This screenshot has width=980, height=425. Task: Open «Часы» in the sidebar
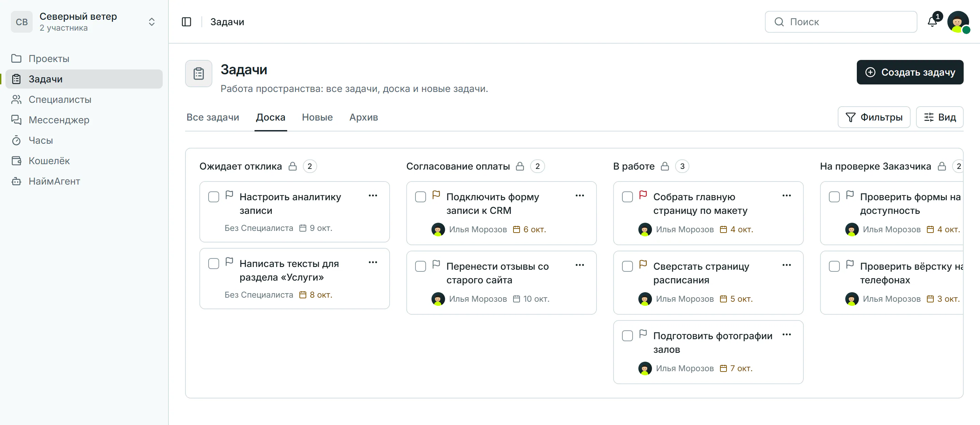pos(84,141)
